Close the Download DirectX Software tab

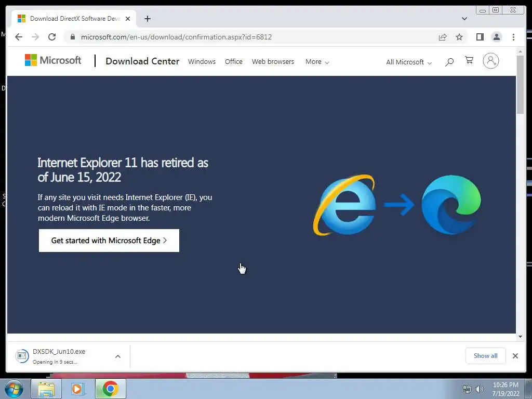coord(128,19)
